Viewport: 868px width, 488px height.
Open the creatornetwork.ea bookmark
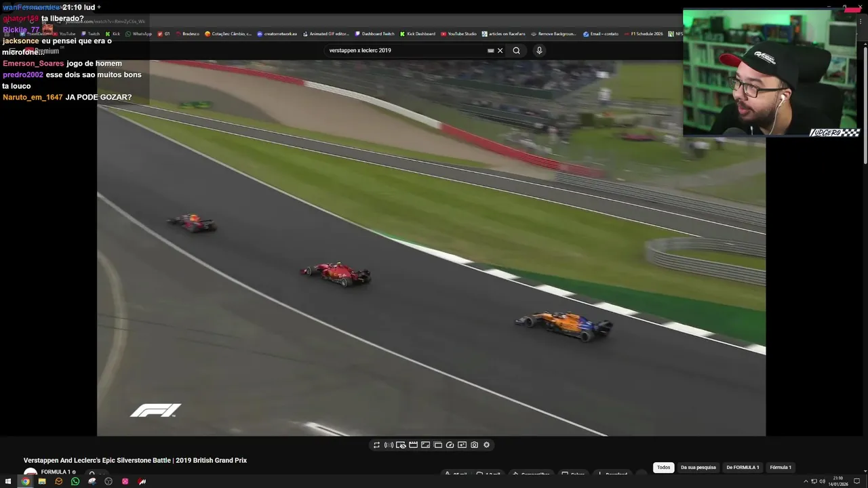point(277,34)
